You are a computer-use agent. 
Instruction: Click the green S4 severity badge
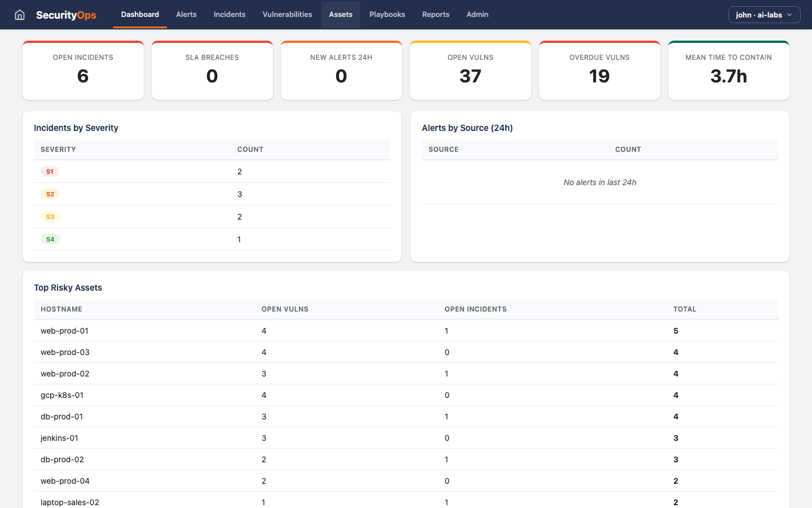50,239
